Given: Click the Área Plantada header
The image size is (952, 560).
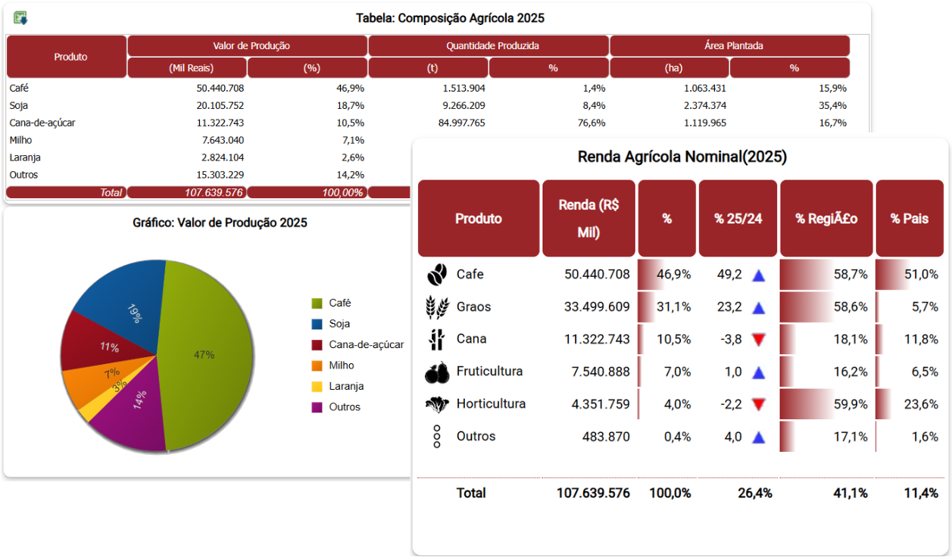Looking at the screenshot, I should (729, 45).
